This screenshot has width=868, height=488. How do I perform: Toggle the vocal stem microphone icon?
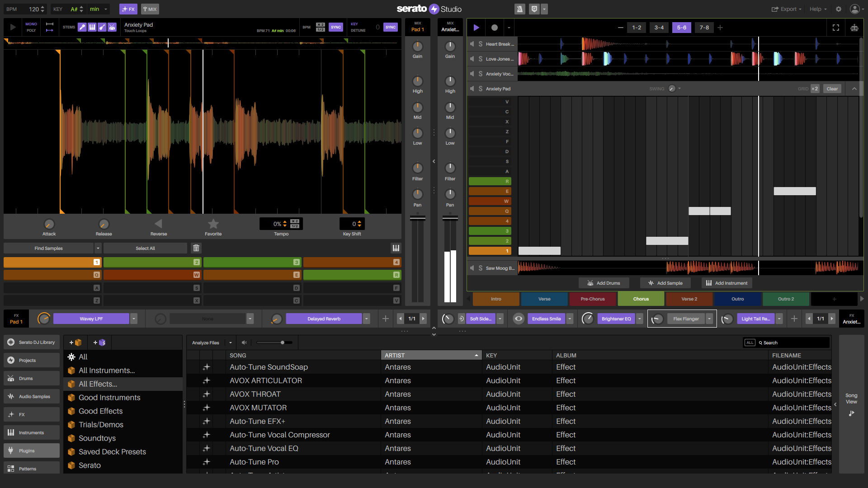82,27
